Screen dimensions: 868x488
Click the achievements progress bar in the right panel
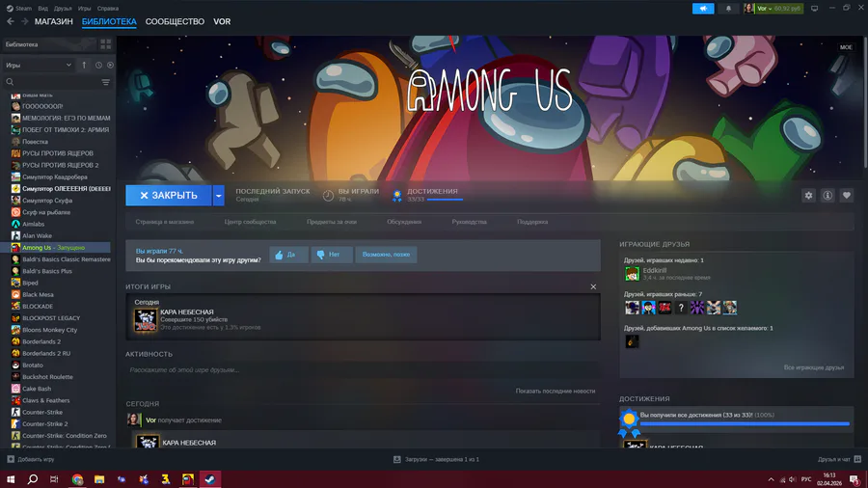[745, 423]
